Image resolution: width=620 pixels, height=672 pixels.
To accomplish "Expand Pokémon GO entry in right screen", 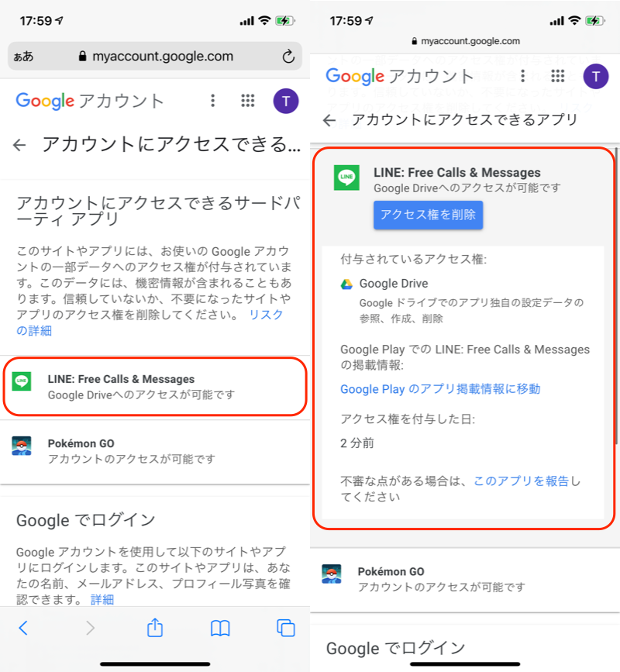I will (465, 579).
